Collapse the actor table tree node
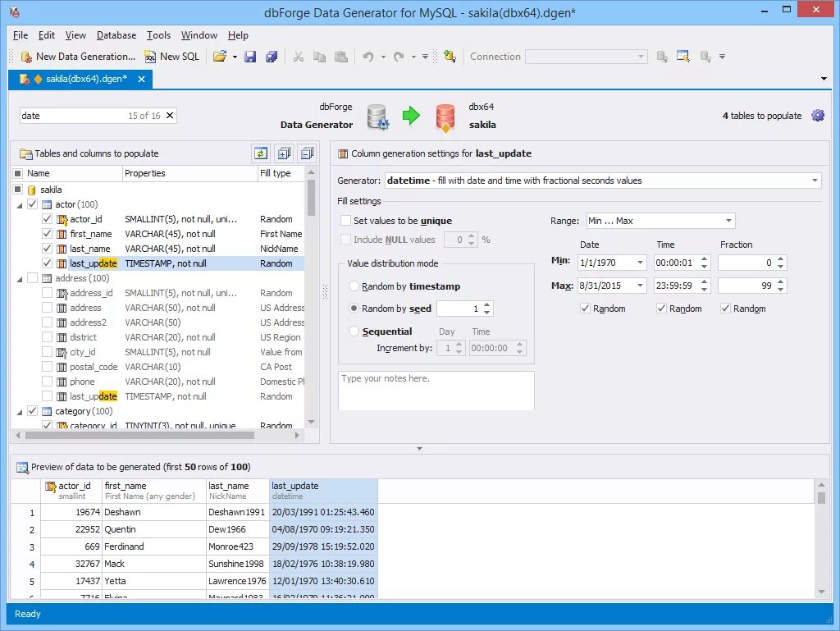The width and height of the screenshot is (840, 631). tap(20, 204)
